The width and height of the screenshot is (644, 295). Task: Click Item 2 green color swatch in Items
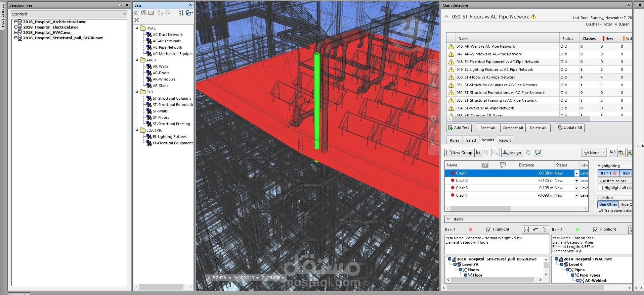coord(577,230)
